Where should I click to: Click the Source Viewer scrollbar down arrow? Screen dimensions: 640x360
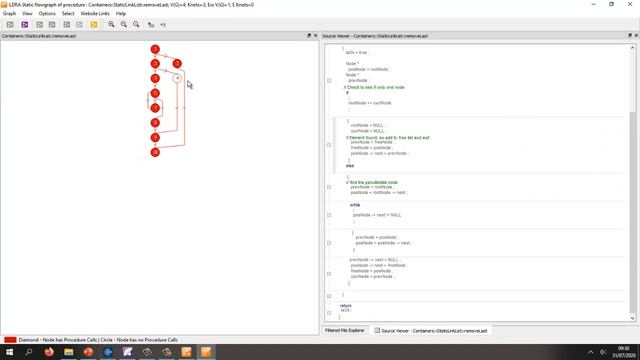pos(632,318)
